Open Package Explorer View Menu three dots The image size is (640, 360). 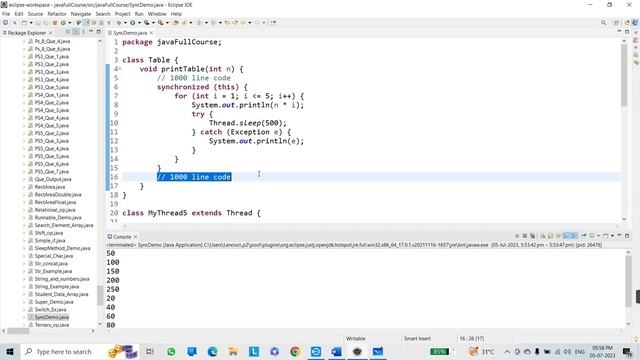pos(83,32)
